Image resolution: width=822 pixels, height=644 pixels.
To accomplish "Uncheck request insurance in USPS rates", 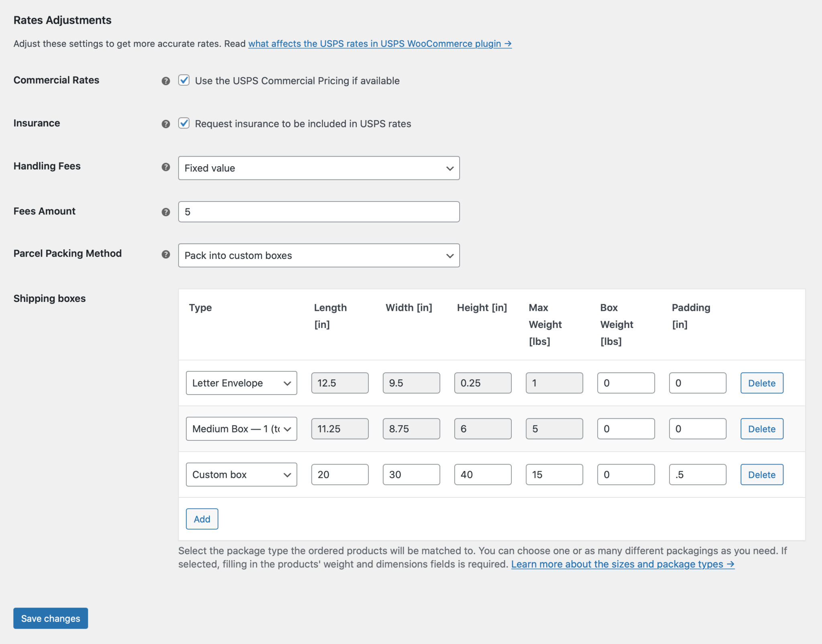I will pyautogui.click(x=184, y=124).
